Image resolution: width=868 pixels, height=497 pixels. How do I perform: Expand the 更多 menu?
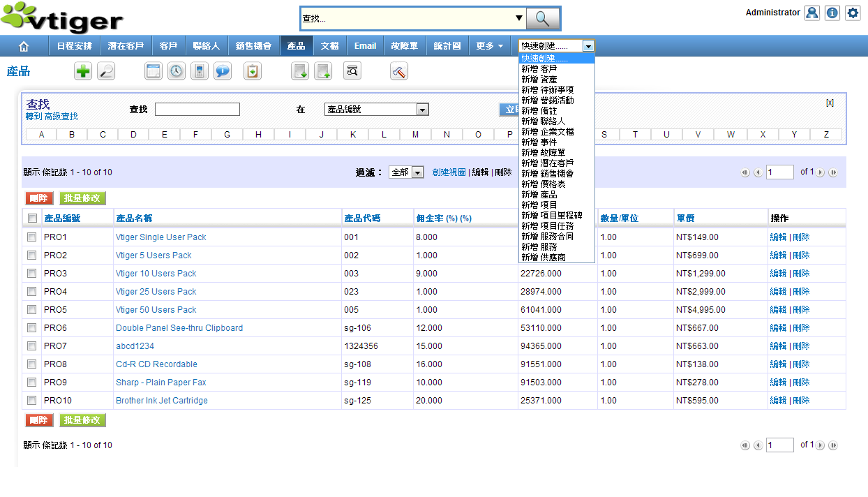[x=490, y=46]
